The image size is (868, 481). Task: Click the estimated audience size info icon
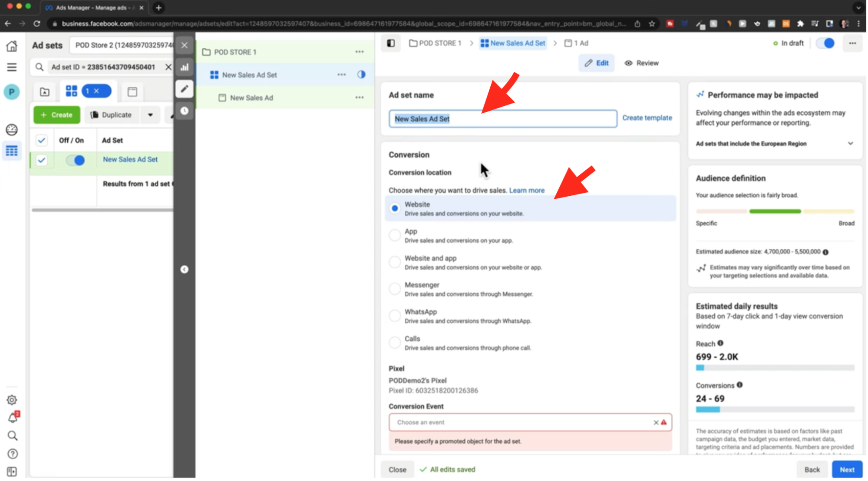pos(826,252)
